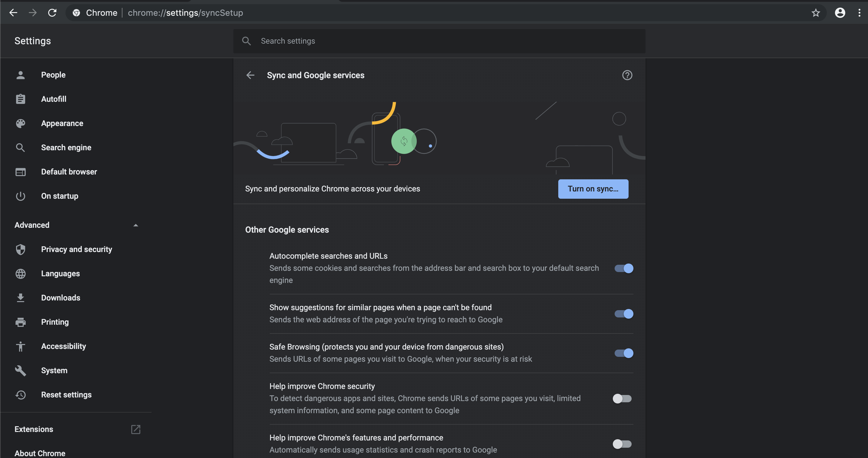Click the browser forward arrow
868x458 pixels.
(33, 13)
